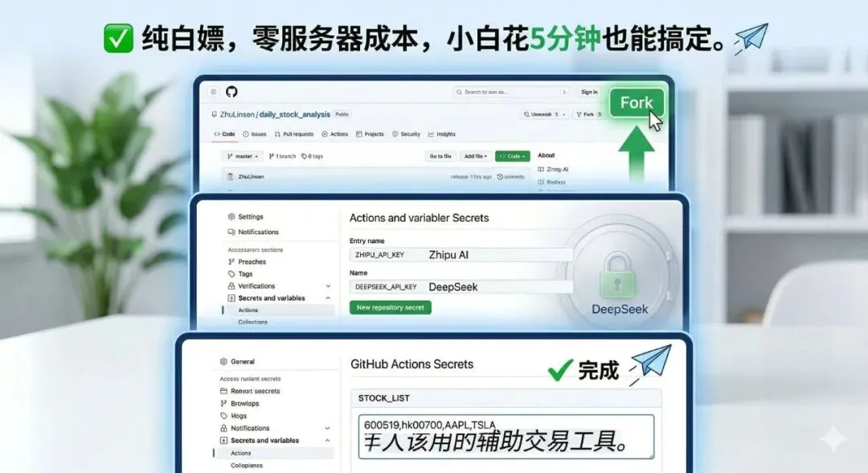Click the GitHub octocat logo
The image size is (868, 473).
(x=231, y=92)
